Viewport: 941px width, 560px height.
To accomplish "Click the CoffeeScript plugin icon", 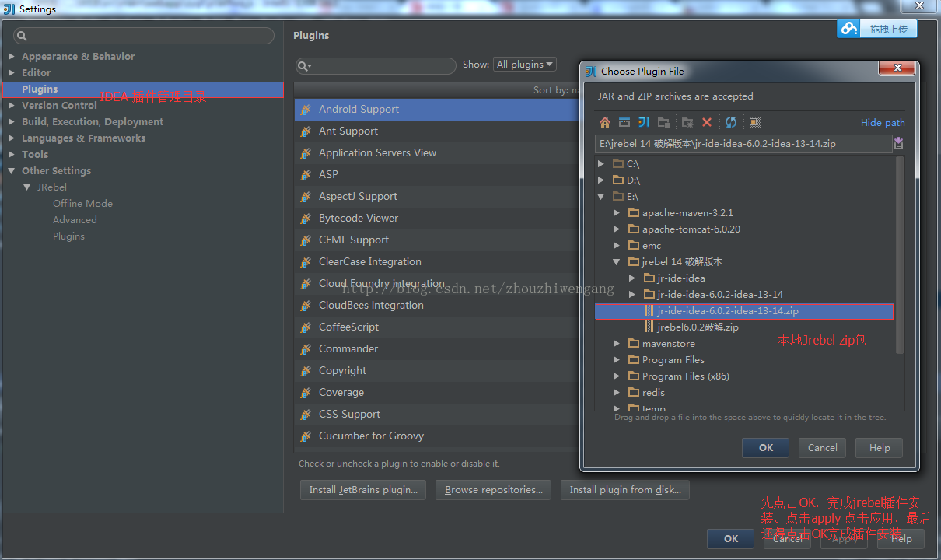I will point(306,327).
